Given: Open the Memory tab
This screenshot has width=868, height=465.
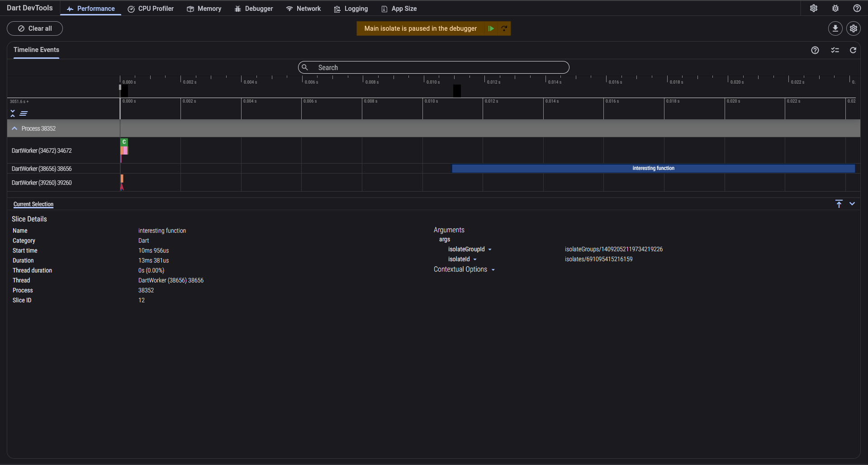Looking at the screenshot, I should (204, 9).
